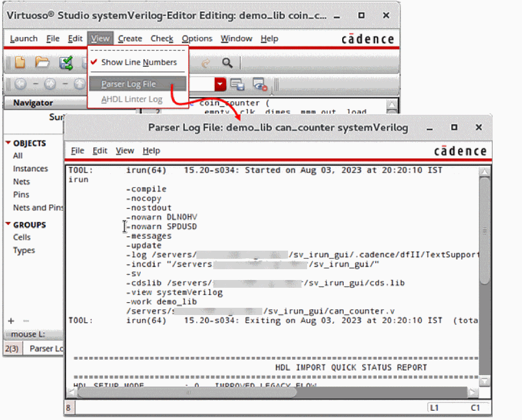
Task: Click scroll-down arrow in Parser Log window
Action: pyautogui.click(x=485, y=381)
